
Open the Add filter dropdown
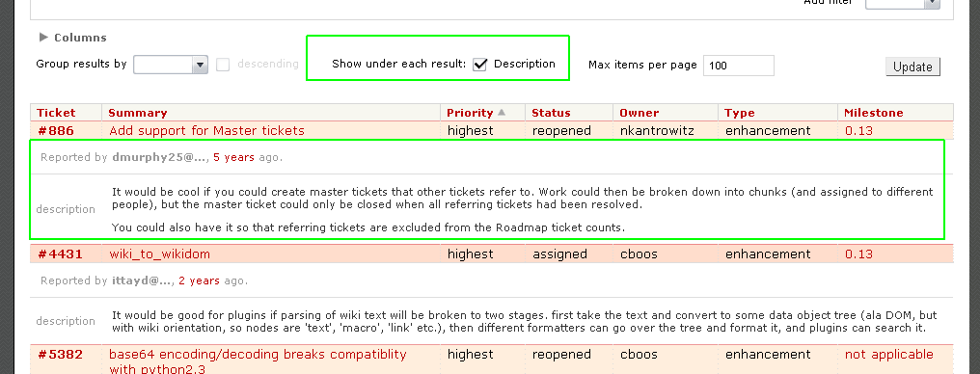pos(903,3)
